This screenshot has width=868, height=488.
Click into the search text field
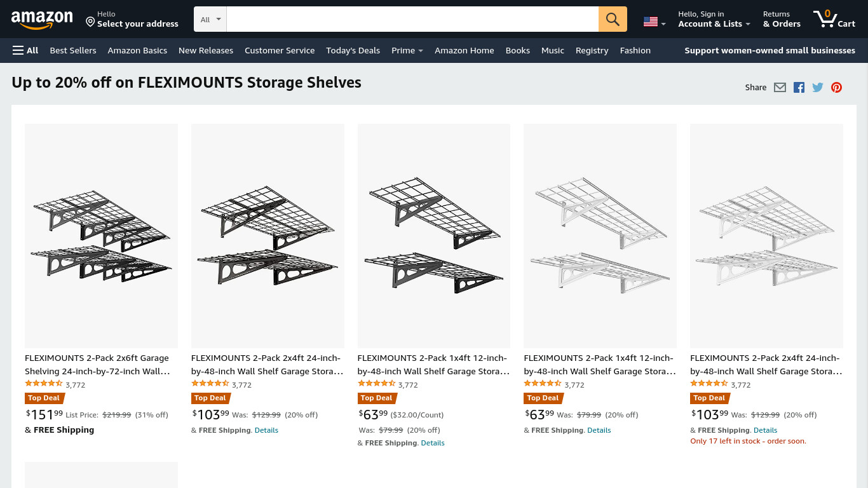pyautogui.click(x=412, y=19)
